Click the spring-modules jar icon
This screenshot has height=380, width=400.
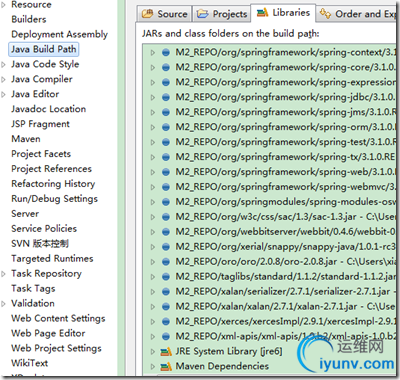(166, 202)
